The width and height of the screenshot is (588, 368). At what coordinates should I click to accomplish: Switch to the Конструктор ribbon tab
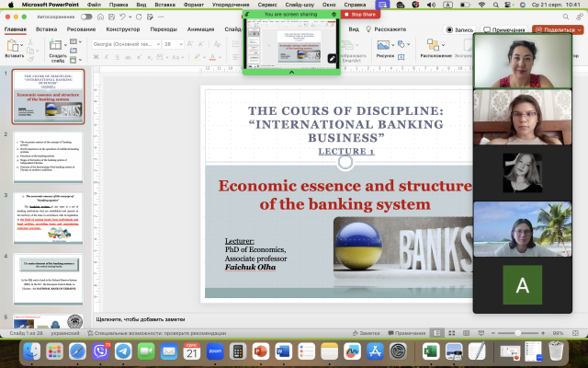coord(122,29)
